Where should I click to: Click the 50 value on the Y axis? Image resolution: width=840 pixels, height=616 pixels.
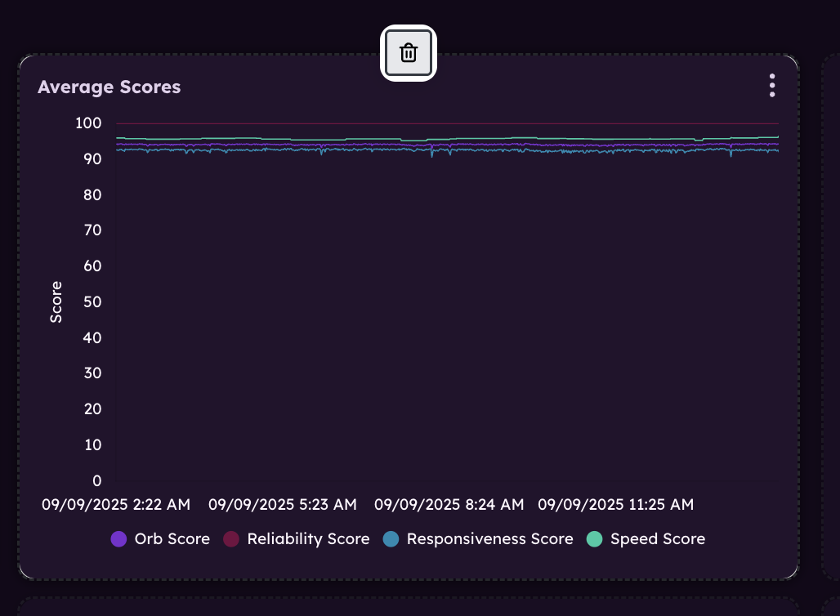[92, 301]
